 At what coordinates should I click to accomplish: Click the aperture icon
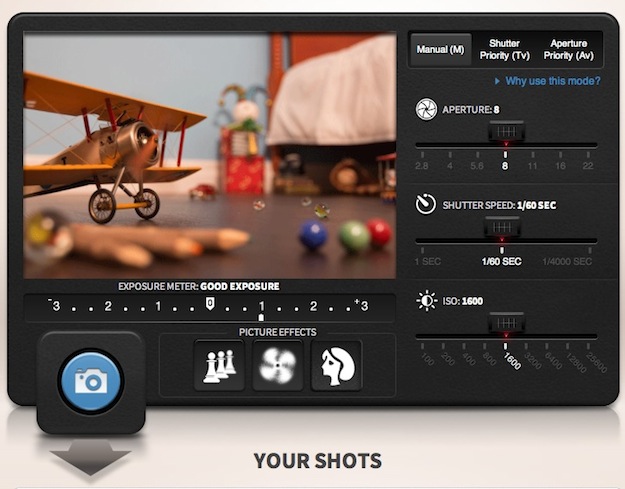pos(425,109)
